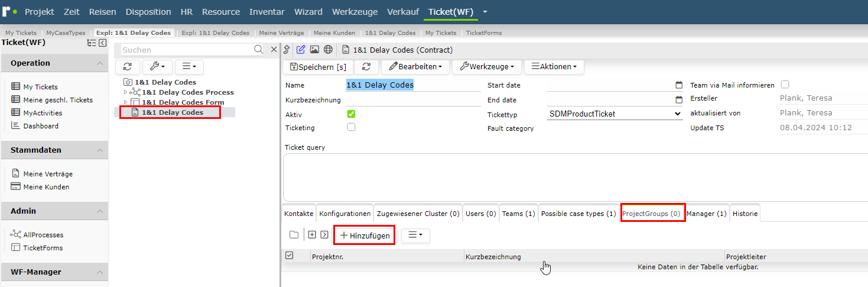Viewport: 868px width, 287px height.
Task: Click the up-arrow icon in the contract header
Action: pyautogui.click(x=287, y=50)
